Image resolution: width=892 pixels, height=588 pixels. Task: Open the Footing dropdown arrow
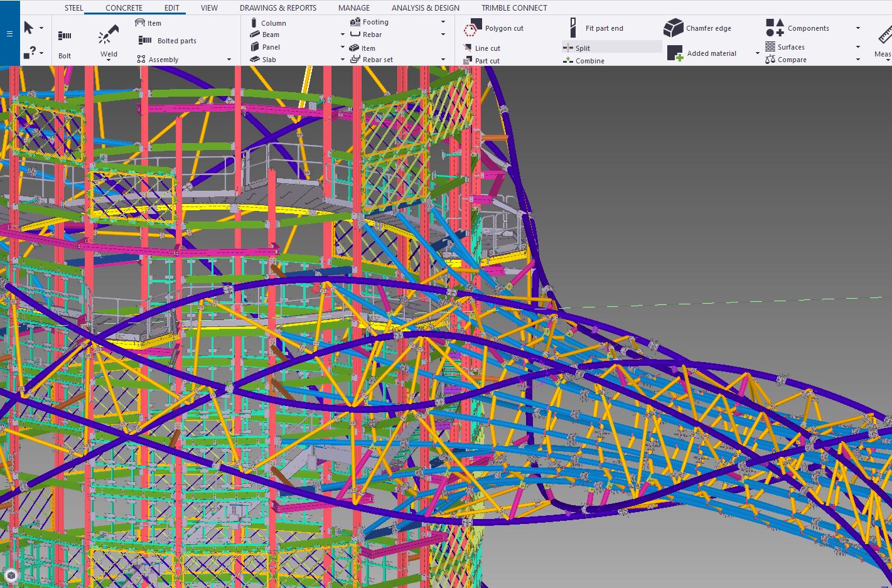443,22
